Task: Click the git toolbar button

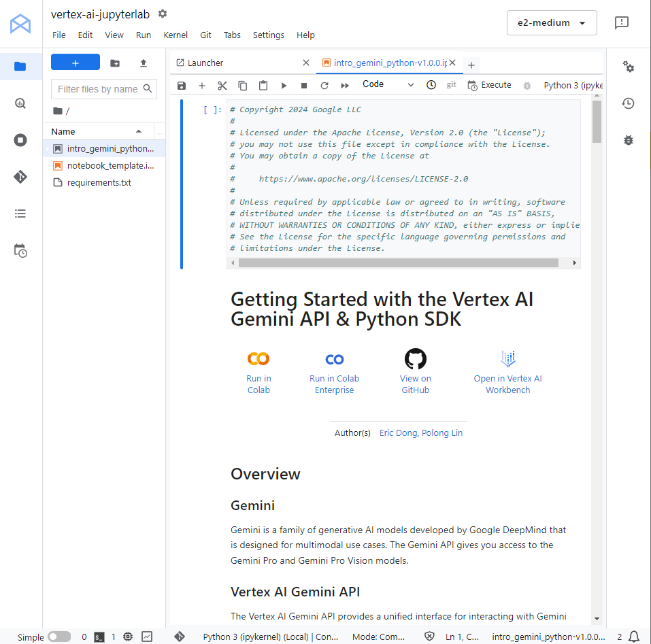Action: click(451, 84)
